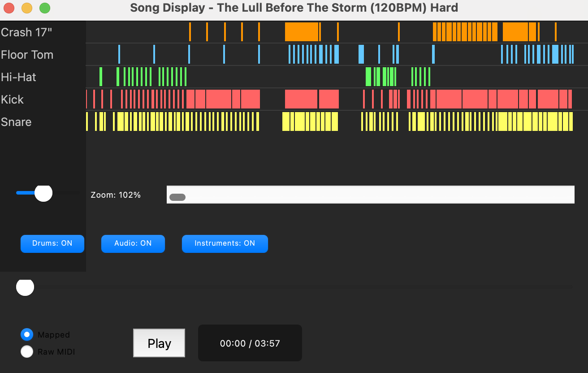Click the first green Hi-Hat note
The width and height of the screenshot is (588, 373).
[101, 77]
